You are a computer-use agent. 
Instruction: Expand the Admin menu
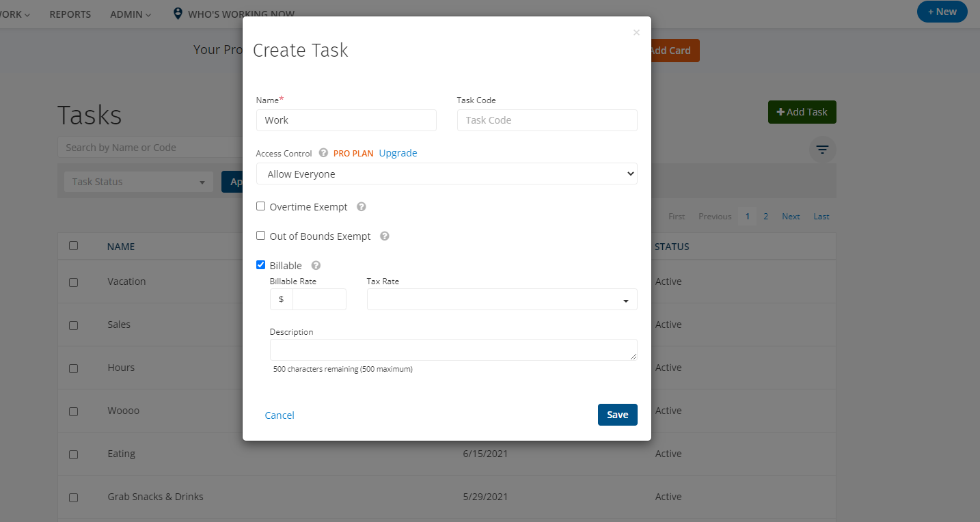[x=131, y=14]
